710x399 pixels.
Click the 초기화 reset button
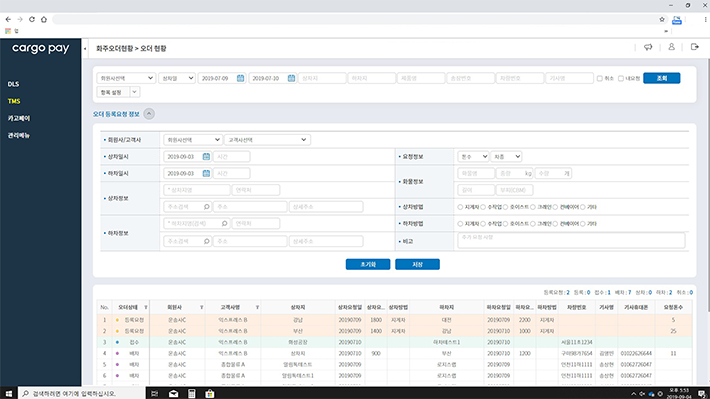368,264
